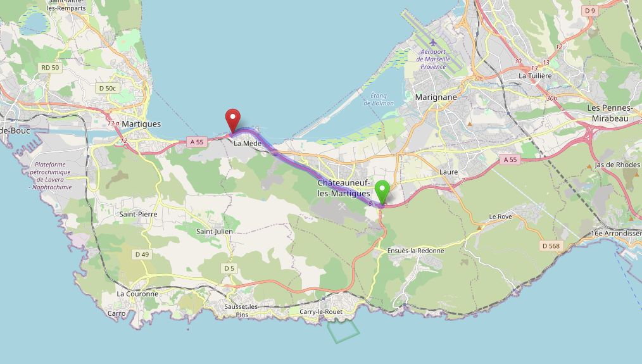Screen dimensions: 642x364
Task: Click the Étang de Bolmon label
Action: (x=379, y=99)
